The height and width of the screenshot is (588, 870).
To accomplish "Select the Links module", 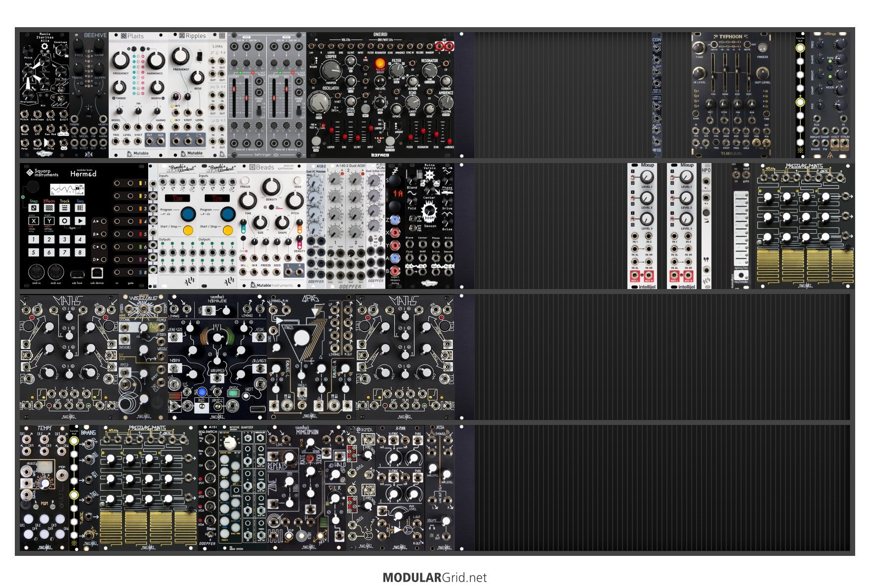I will (217, 95).
